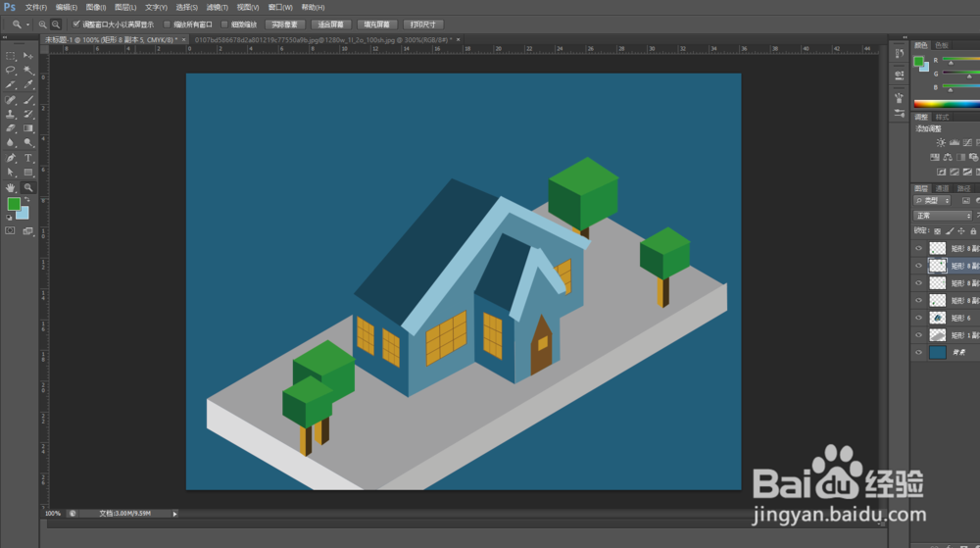Screen dimensions: 980x548
Task: Select the Brush tool
Action: pyautogui.click(x=28, y=100)
